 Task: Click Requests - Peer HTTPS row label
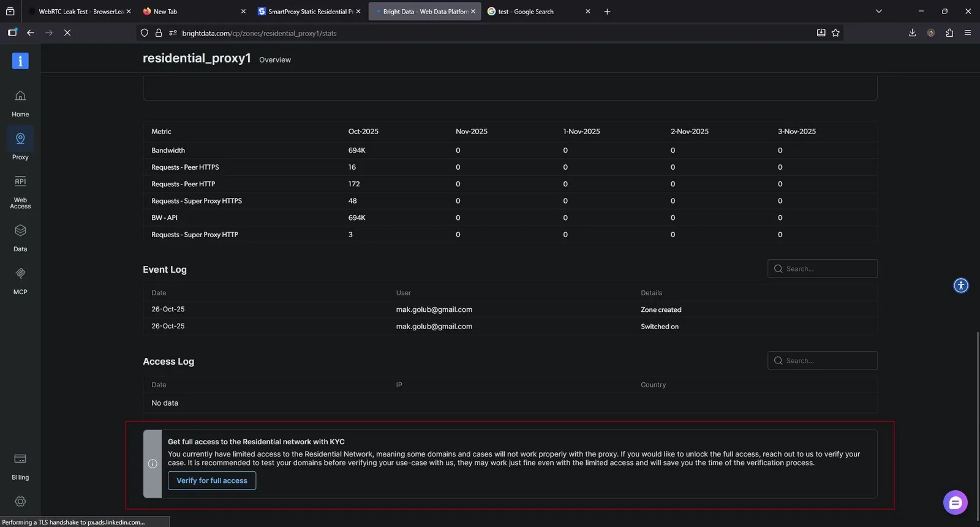(185, 167)
